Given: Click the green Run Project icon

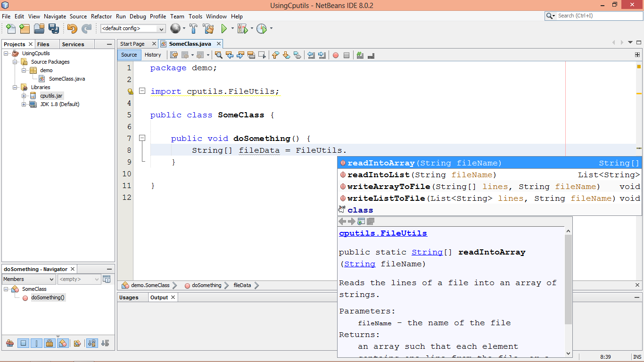Looking at the screenshot, I should 224,29.
